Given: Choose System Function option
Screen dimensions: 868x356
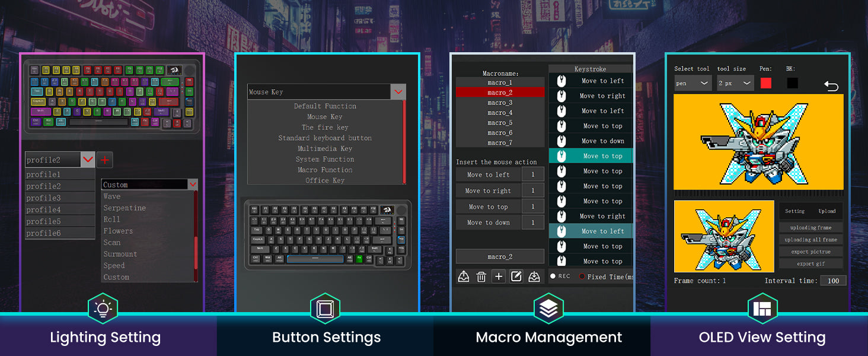Looking at the screenshot, I should 325,160.
